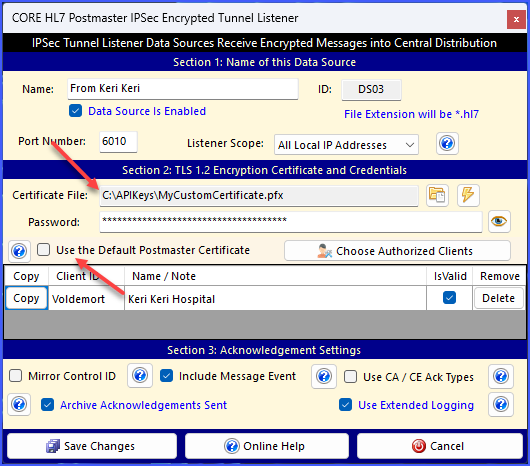Viewport: 530px width, 466px height.
Task: Disable Use Extended Logging checkbox
Action: tap(345, 405)
